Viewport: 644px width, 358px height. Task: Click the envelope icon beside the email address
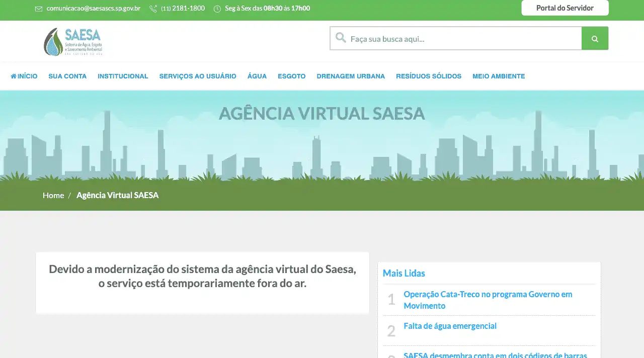(39, 9)
